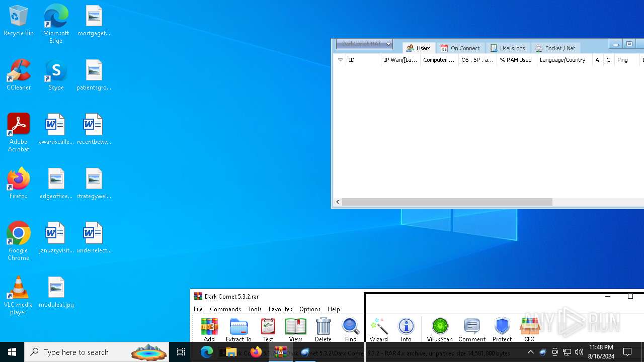
Task: Select the edgeoffice... image file
Action: click(x=56, y=184)
